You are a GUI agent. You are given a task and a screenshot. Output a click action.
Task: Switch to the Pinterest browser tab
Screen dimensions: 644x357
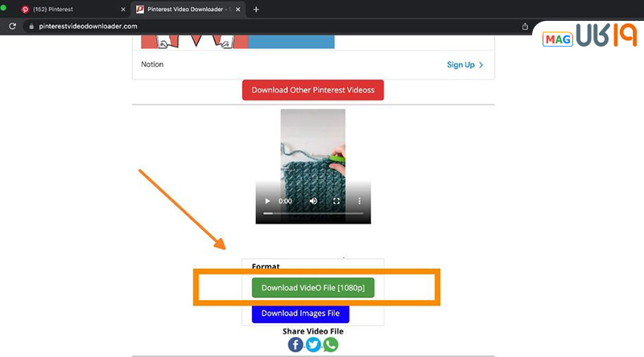[x=68, y=10]
